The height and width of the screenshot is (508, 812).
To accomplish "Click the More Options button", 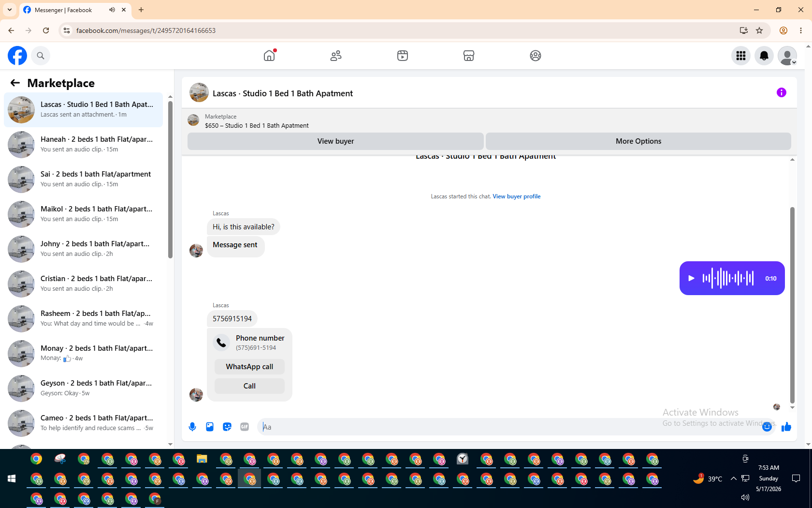I will coord(638,141).
